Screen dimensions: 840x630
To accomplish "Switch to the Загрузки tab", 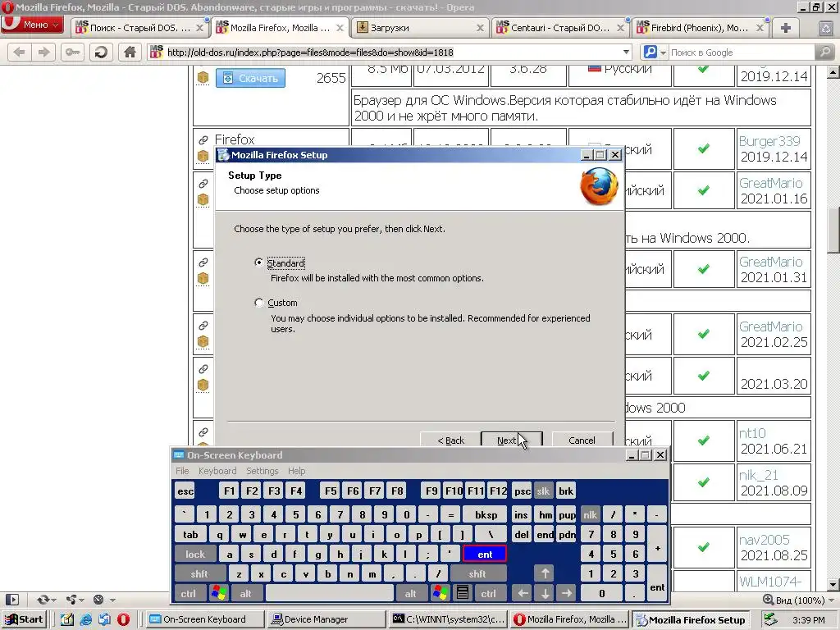I will 420,28.
